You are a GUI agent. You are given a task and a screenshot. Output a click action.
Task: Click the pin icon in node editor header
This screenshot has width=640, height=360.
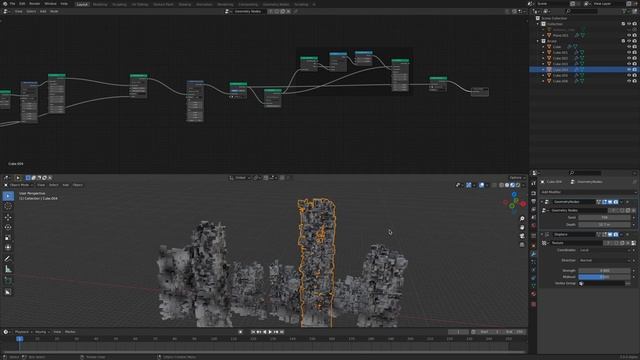click(296, 11)
